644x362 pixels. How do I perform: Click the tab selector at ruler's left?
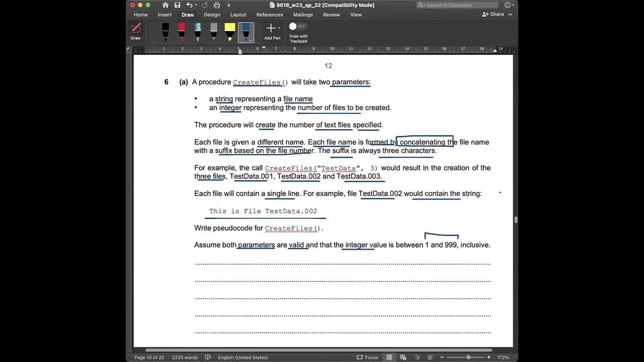129,49
